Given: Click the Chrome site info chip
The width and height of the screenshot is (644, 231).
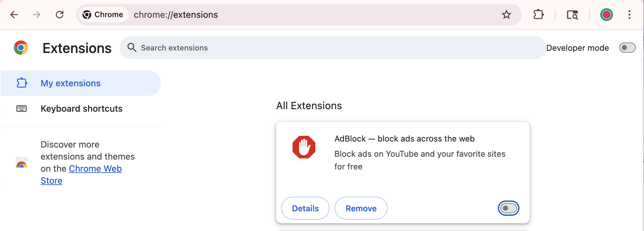Looking at the screenshot, I should 103,15.
